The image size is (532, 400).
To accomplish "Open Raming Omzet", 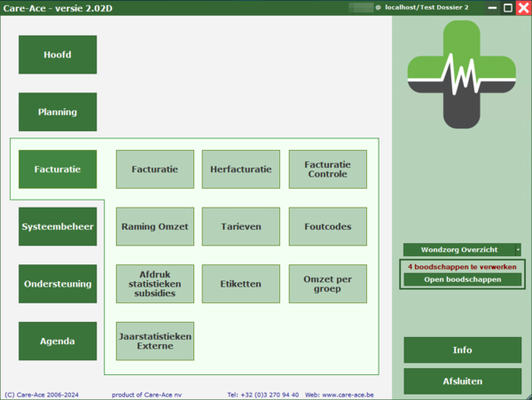I will point(155,227).
